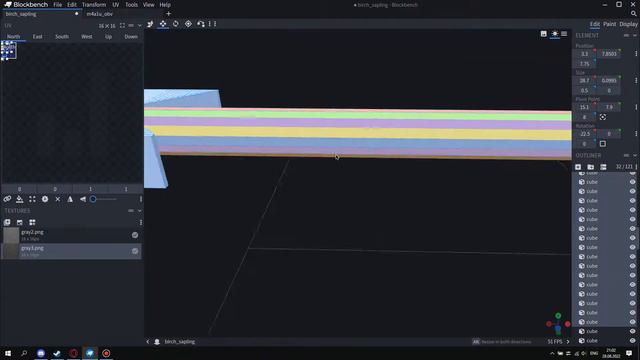Open the View menu
Image resolution: width=640 pixels, height=360 pixels.
pos(149,5)
